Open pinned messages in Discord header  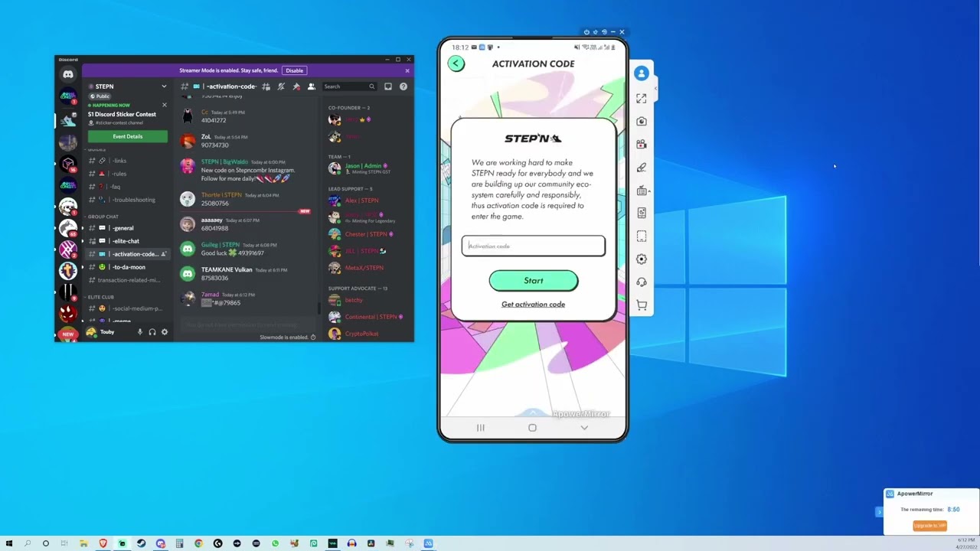pyautogui.click(x=296, y=86)
